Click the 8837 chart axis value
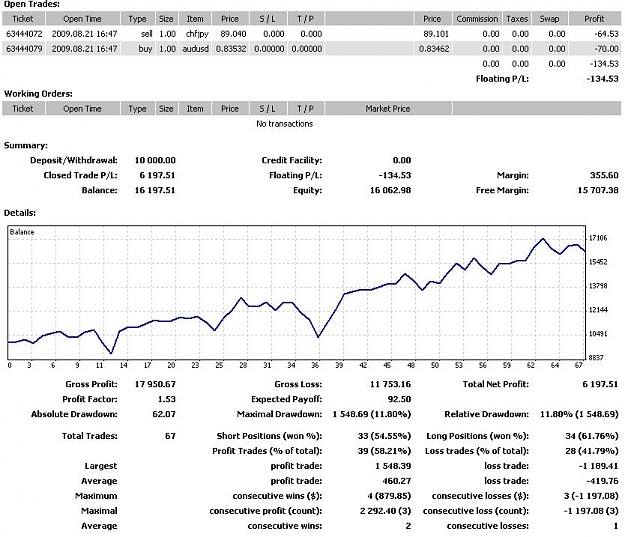The height and width of the screenshot is (537, 625). pos(596,358)
